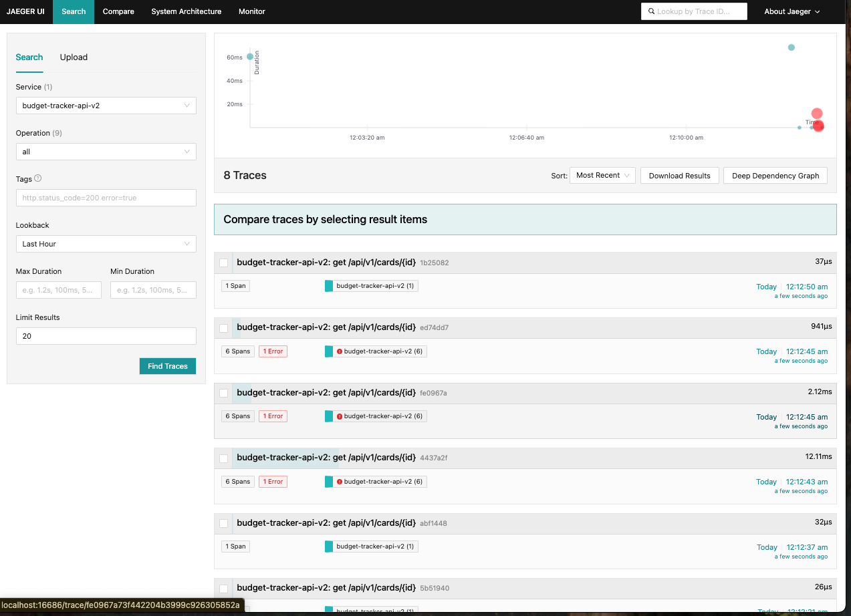This screenshot has height=616, width=851.
Task: Switch to the Upload tab
Action: point(74,57)
